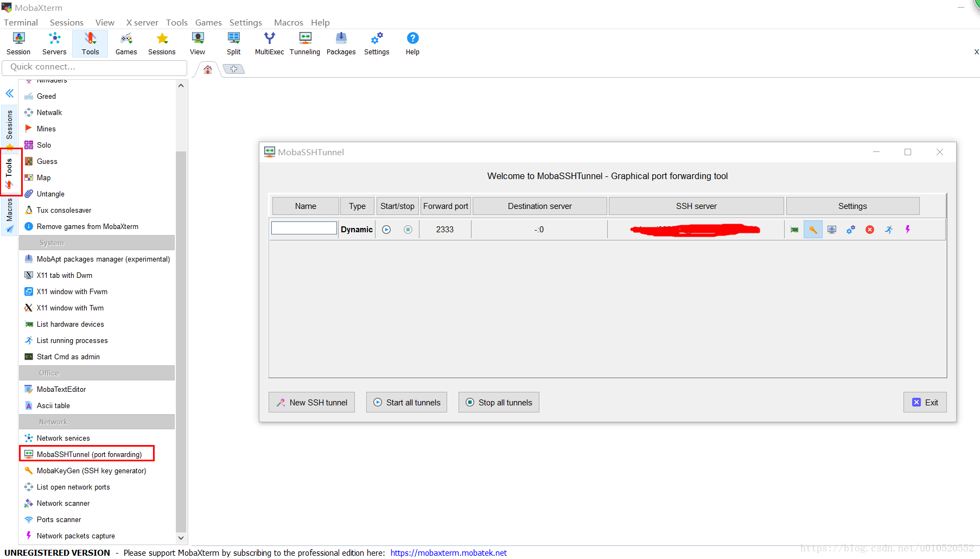The image size is (980, 559).
Task: Click the monitor cloud icon in tunnel settings
Action: (832, 230)
